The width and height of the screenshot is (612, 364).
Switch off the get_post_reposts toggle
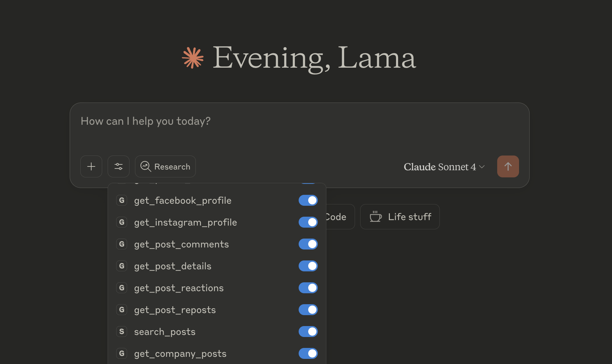coord(308,310)
